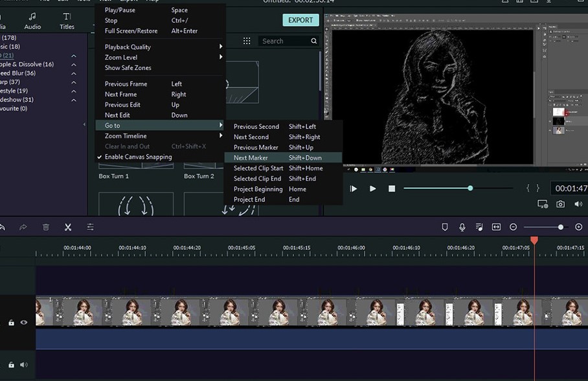
Task: Choose Next Marker in submenu
Action: click(283, 157)
